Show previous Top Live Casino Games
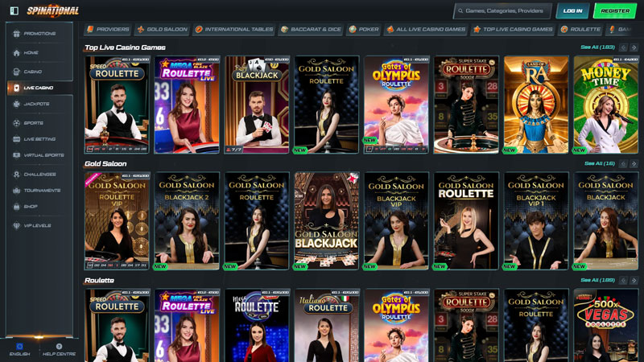The height and width of the screenshot is (362, 644). pyautogui.click(x=623, y=47)
